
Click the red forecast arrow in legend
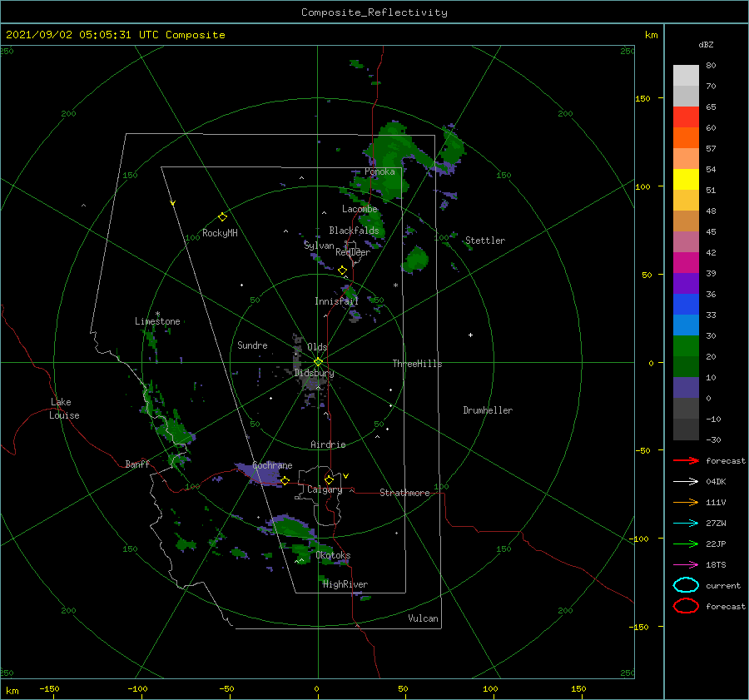(x=686, y=460)
